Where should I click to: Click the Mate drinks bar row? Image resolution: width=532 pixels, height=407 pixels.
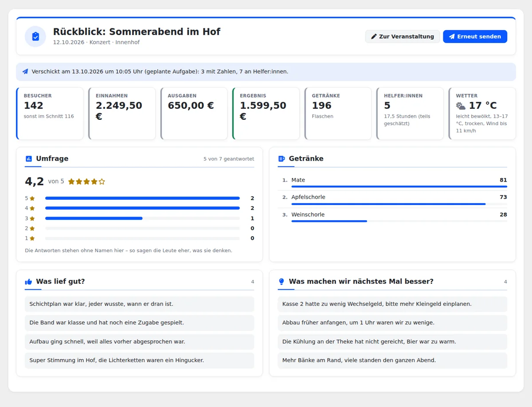click(x=392, y=181)
